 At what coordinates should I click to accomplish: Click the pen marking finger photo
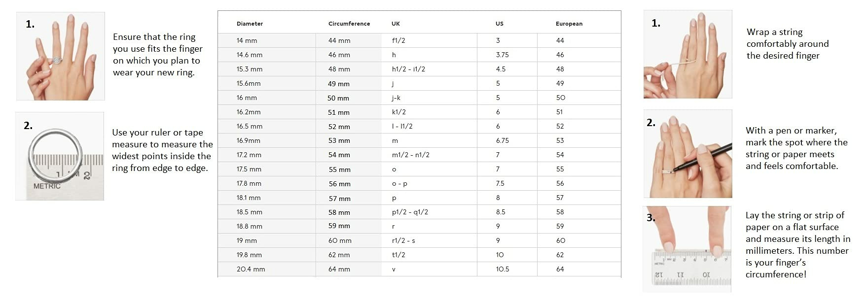[x=687, y=154]
